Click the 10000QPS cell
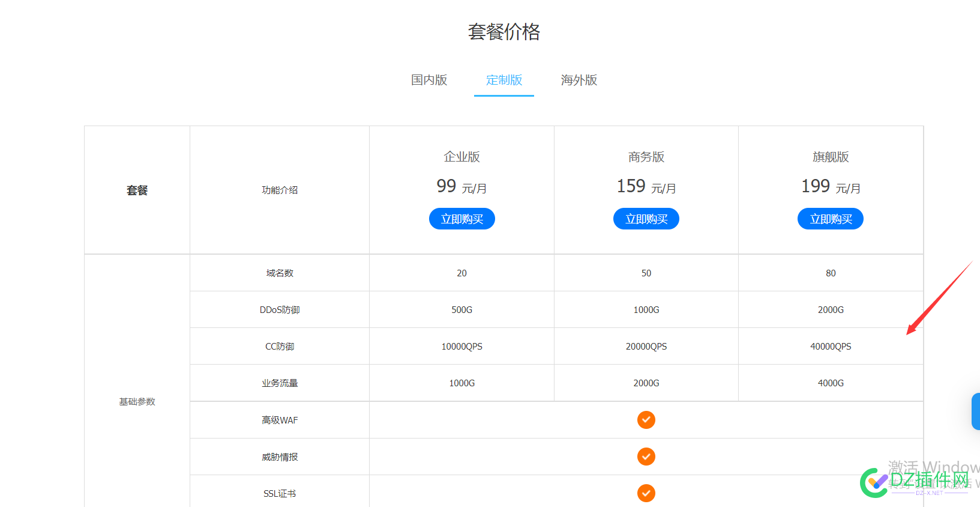 click(x=461, y=346)
